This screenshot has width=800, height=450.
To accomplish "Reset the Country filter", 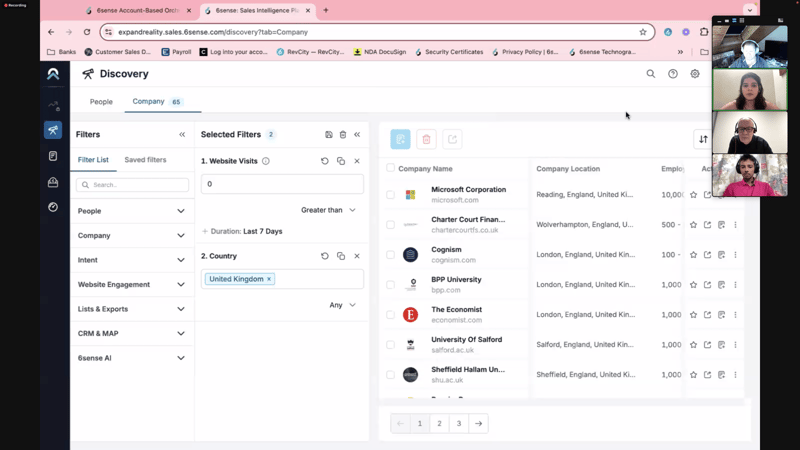I will tap(324, 256).
